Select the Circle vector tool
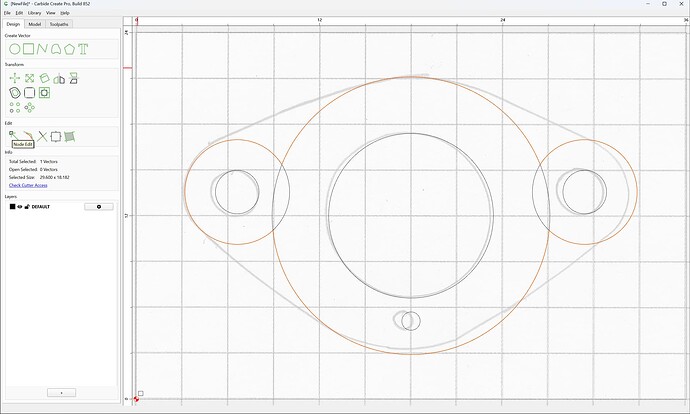The image size is (690, 414). [x=15, y=49]
